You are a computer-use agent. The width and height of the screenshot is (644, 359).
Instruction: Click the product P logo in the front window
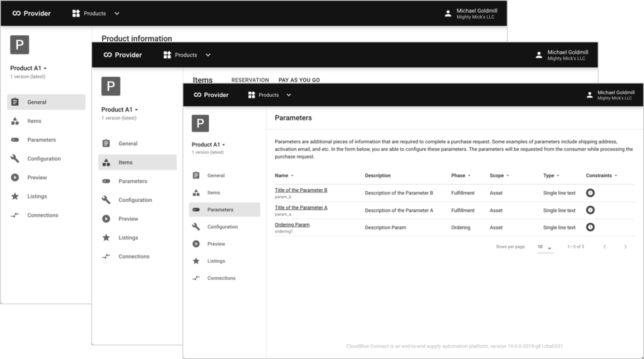[201, 123]
